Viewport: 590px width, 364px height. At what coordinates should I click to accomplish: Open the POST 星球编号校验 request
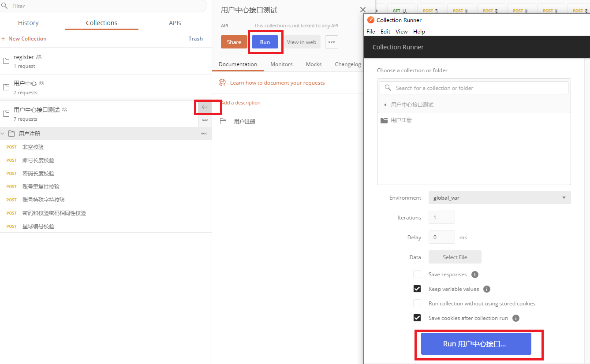coord(106,226)
